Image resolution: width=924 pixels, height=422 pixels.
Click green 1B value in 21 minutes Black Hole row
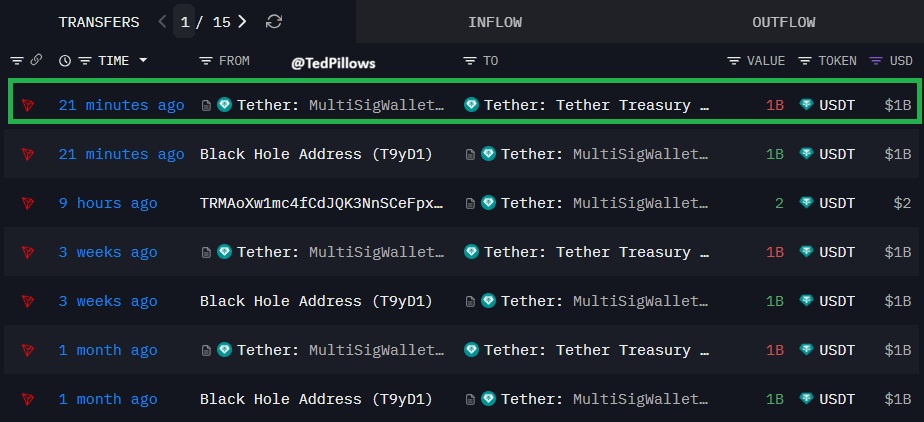click(775, 154)
